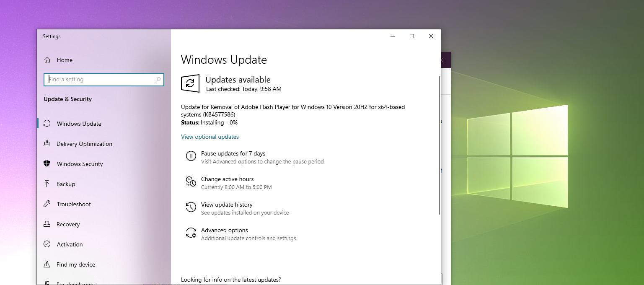Click the Settings window title text
This screenshot has height=285, width=644.
tap(52, 36)
